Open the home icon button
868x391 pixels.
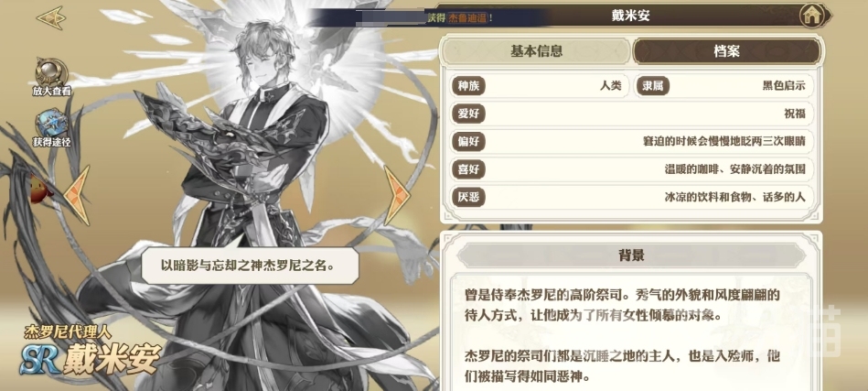click(x=811, y=16)
